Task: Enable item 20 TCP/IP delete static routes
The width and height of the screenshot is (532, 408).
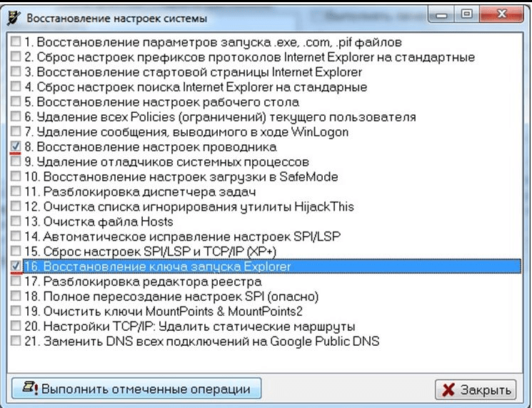Action: pyautogui.click(x=15, y=326)
